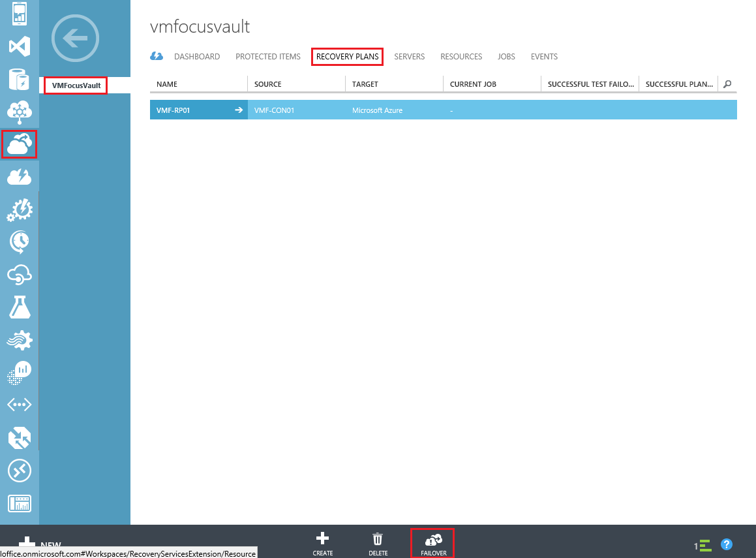756x558 pixels.
Task: Click the Networks angle-bracket icon in the sidebar
Action: (x=20, y=405)
